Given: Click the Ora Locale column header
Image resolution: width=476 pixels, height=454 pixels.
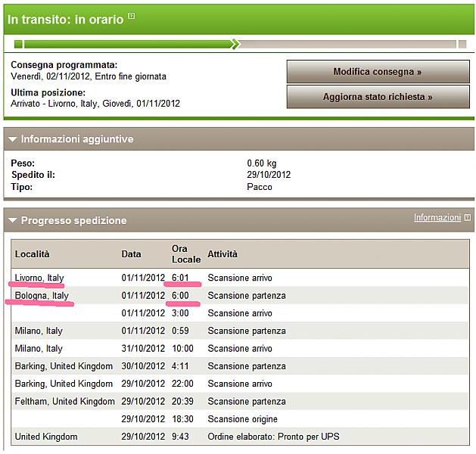Looking at the screenshot, I should coord(185,254).
